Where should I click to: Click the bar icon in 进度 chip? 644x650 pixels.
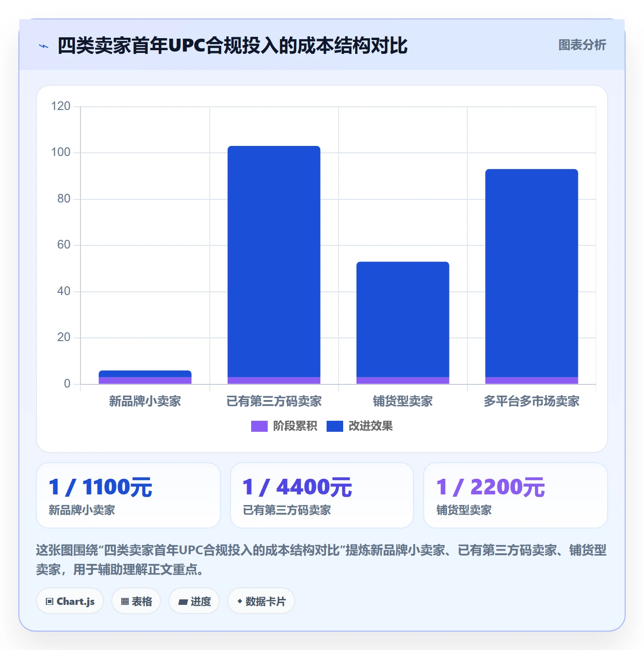tap(183, 602)
